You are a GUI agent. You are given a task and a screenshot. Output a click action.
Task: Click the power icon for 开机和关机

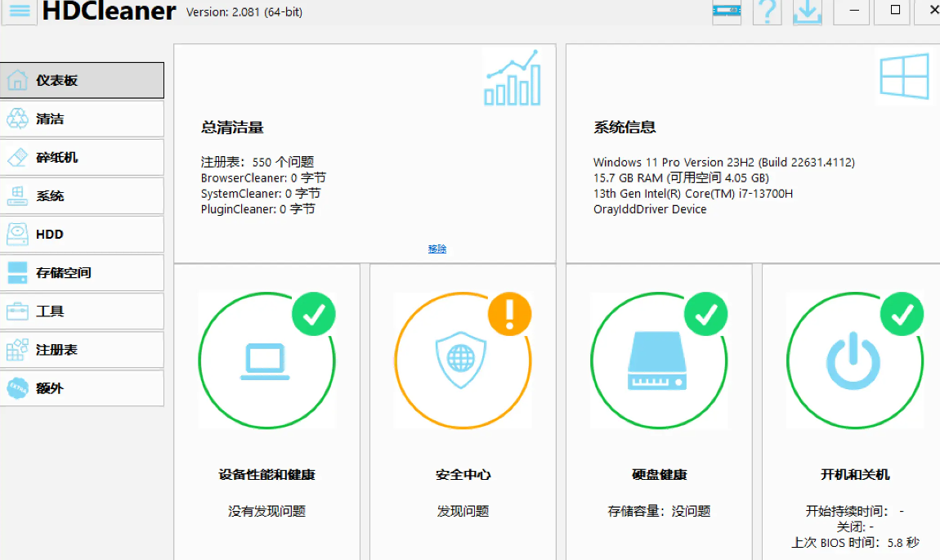[853, 361]
